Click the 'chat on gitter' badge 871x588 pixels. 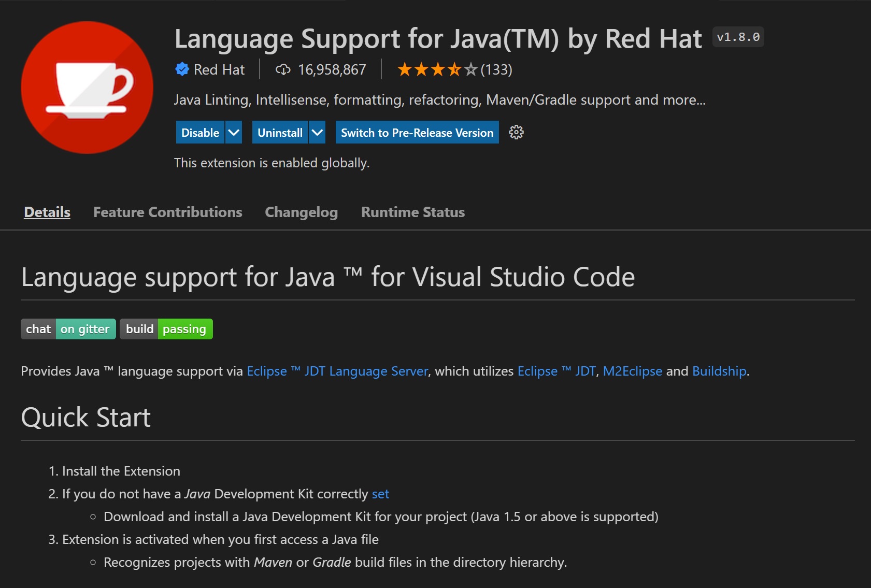pyautogui.click(x=68, y=328)
